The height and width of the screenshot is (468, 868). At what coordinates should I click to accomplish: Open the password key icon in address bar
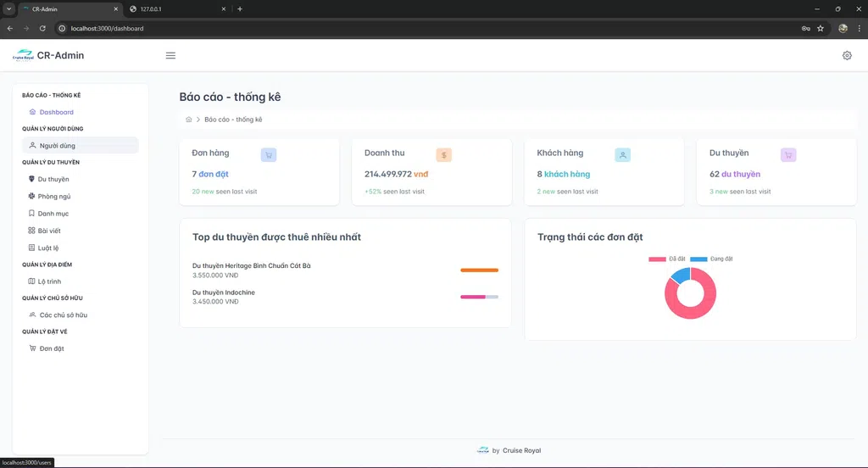[806, 28]
